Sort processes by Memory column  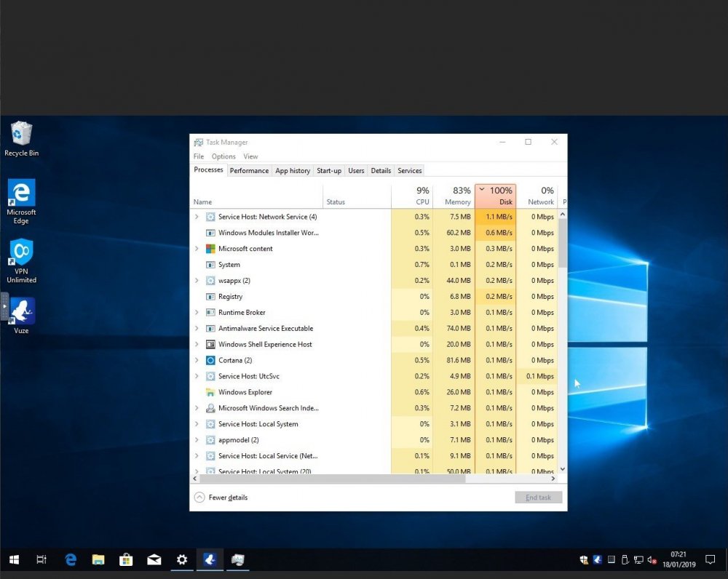tap(454, 196)
